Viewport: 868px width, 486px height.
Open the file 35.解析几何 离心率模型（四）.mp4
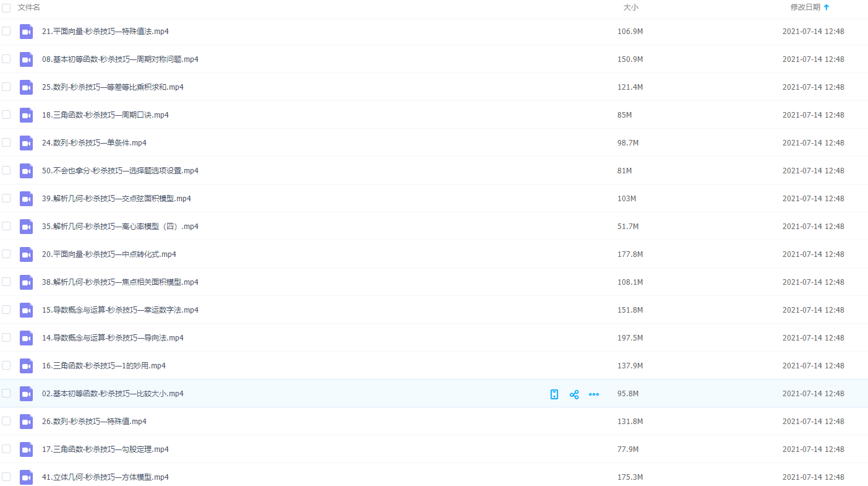click(x=120, y=227)
